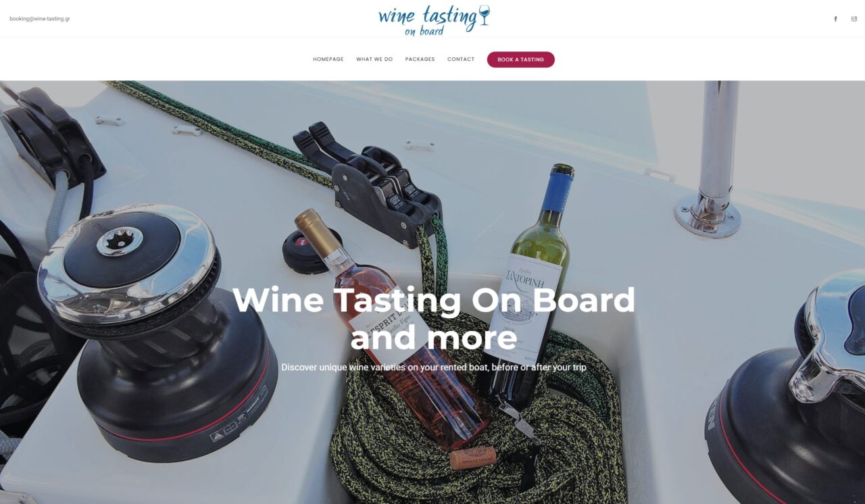865x504 pixels.
Task: Click the winch handle at right edge
Action: pyautogui.click(x=828, y=338)
